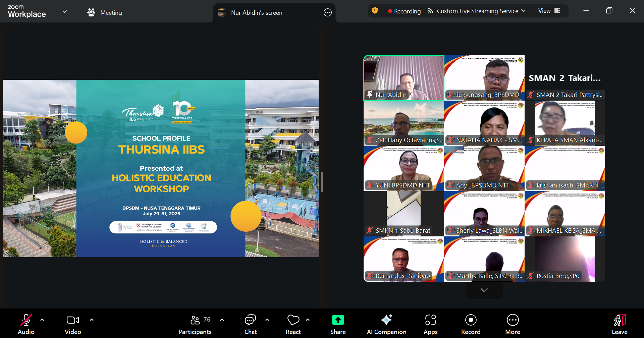This screenshot has width=644, height=338.
Task: Click the Recording indicator
Action: [404, 11]
